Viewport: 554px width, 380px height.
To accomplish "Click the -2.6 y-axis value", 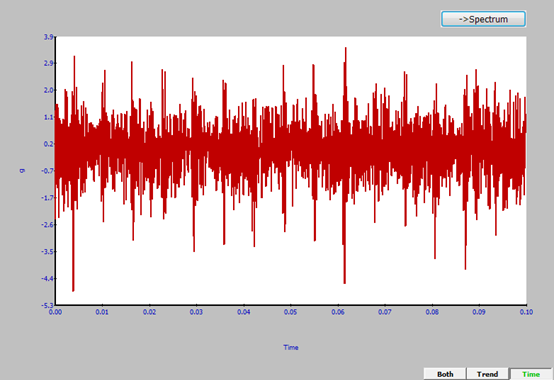I will click(x=48, y=224).
